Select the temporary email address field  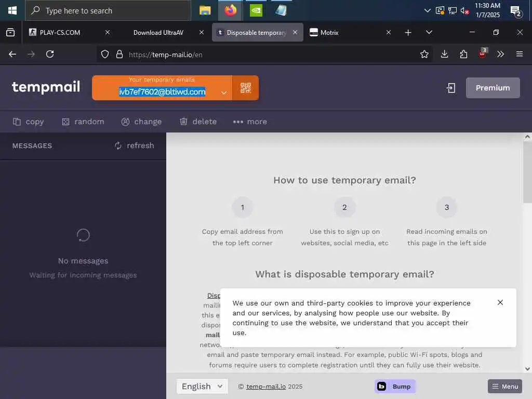(162, 92)
